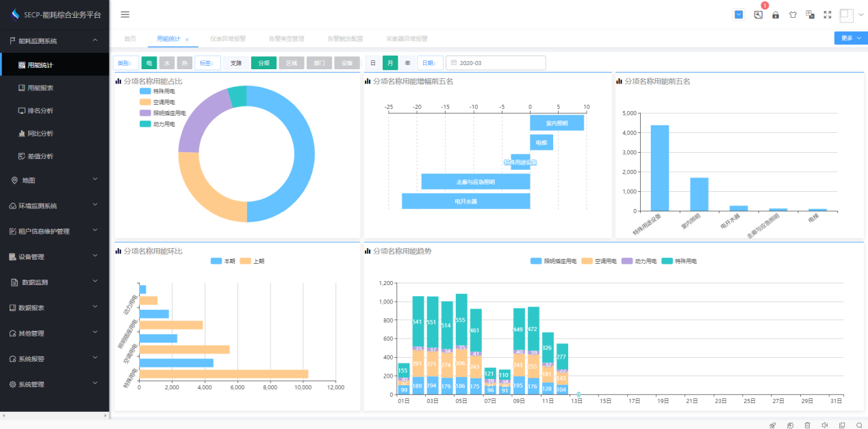The width and height of the screenshot is (868, 429).
Task: Enter fullscreen using the expand icon
Action: 827,14
